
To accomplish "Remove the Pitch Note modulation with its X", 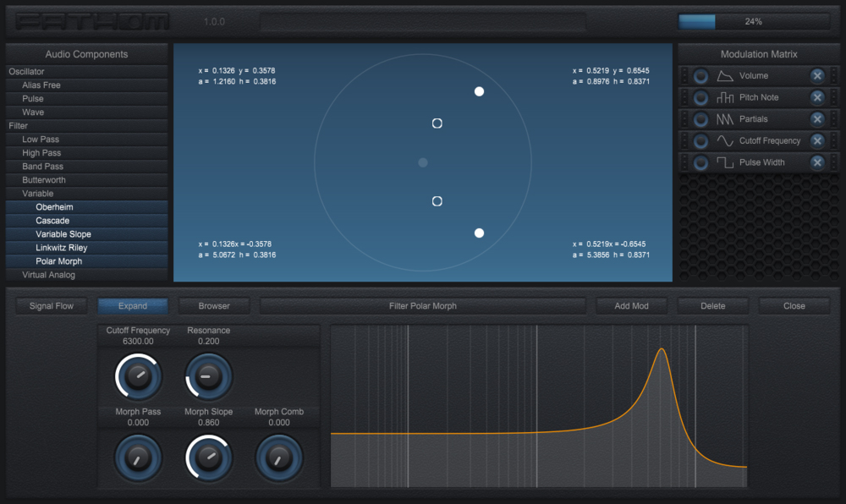I will coord(817,97).
